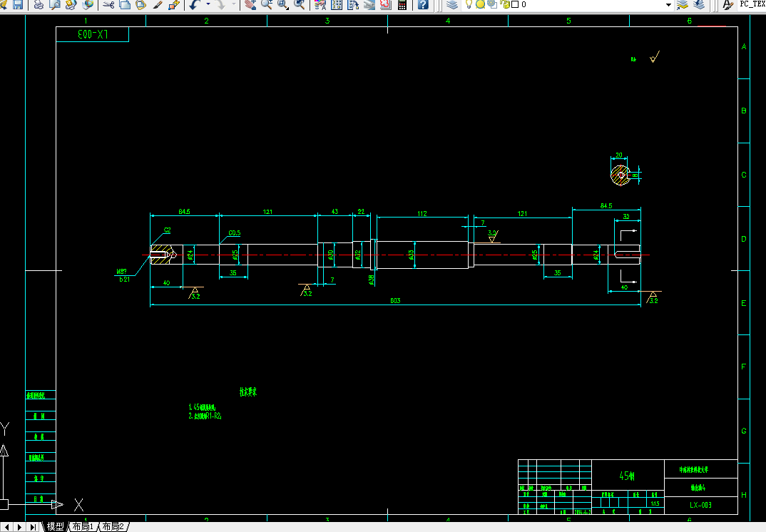Open the Block Editor lightning icon

coord(174,4)
